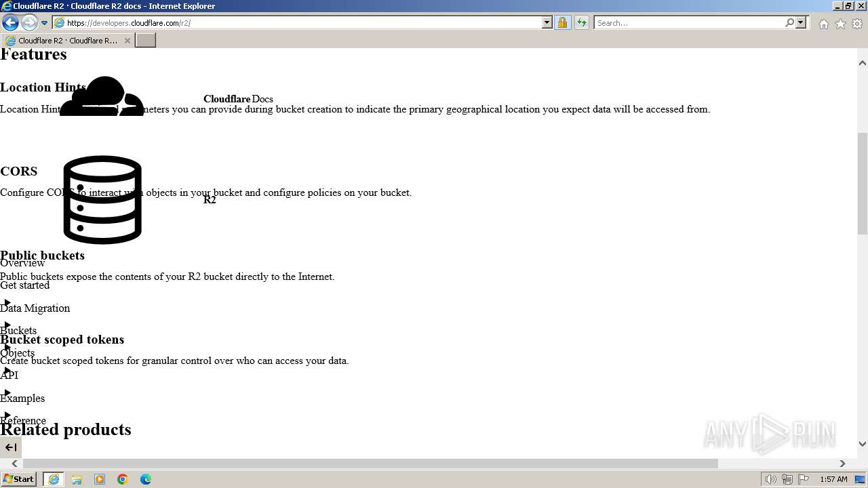Screen dimensions: 868x488
Task: Open media player taskbar icon
Action: coord(100,479)
